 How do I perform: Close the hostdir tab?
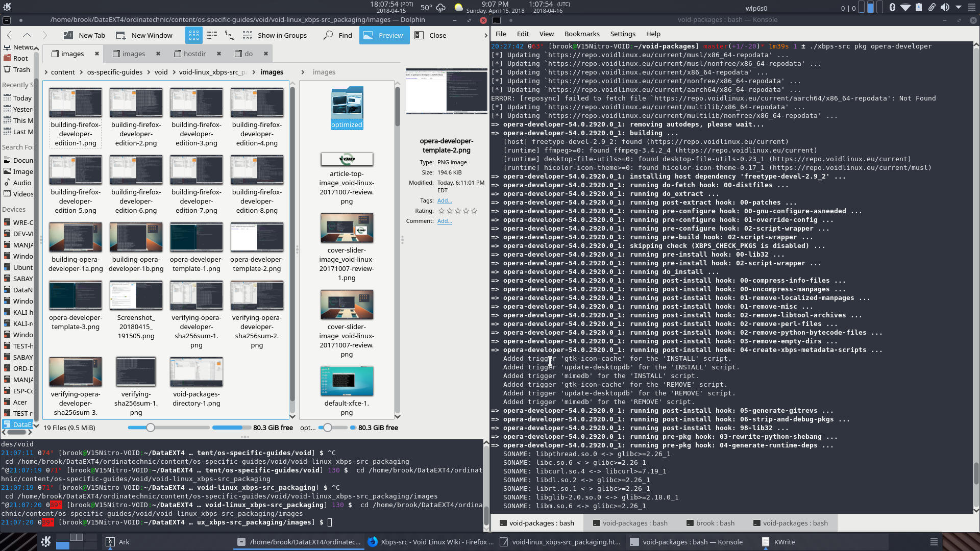(x=219, y=54)
